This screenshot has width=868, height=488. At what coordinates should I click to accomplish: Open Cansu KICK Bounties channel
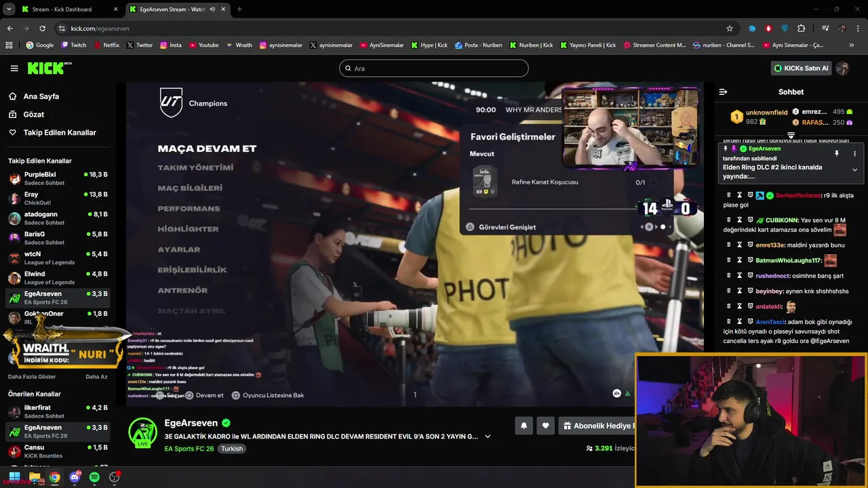pyautogui.click(x=58, y=451)
